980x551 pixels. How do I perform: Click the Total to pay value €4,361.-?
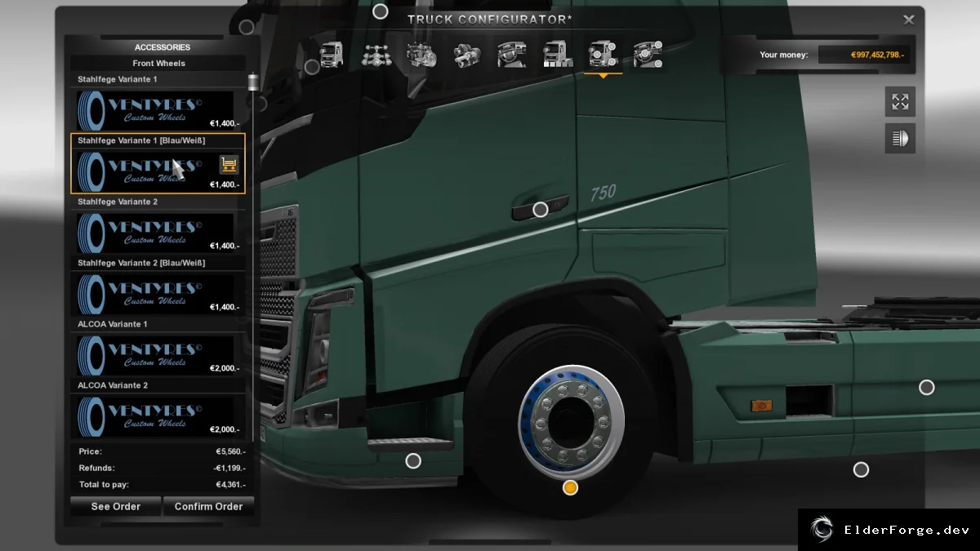coord(230,484)
